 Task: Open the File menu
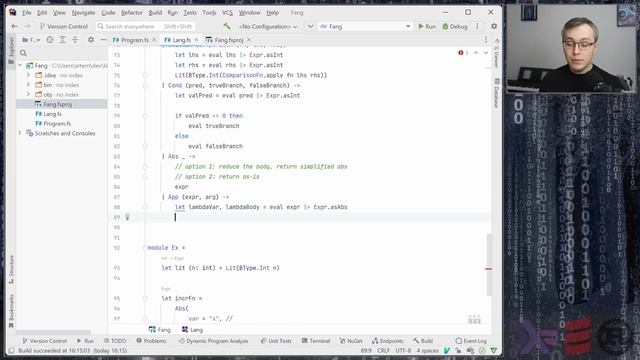(x=27, y=13)
